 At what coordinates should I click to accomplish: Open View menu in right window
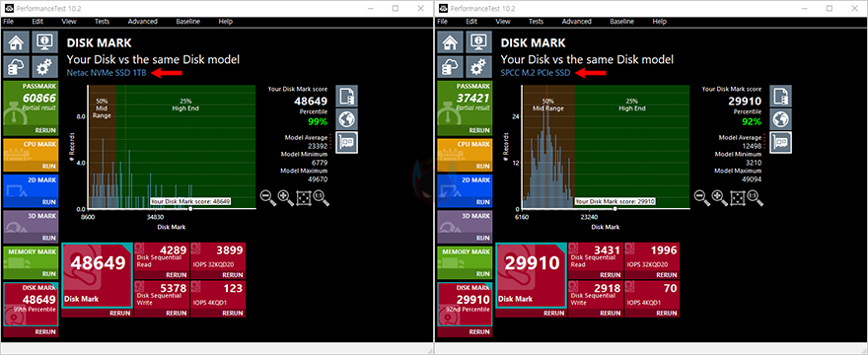click(x=503, y=22)
